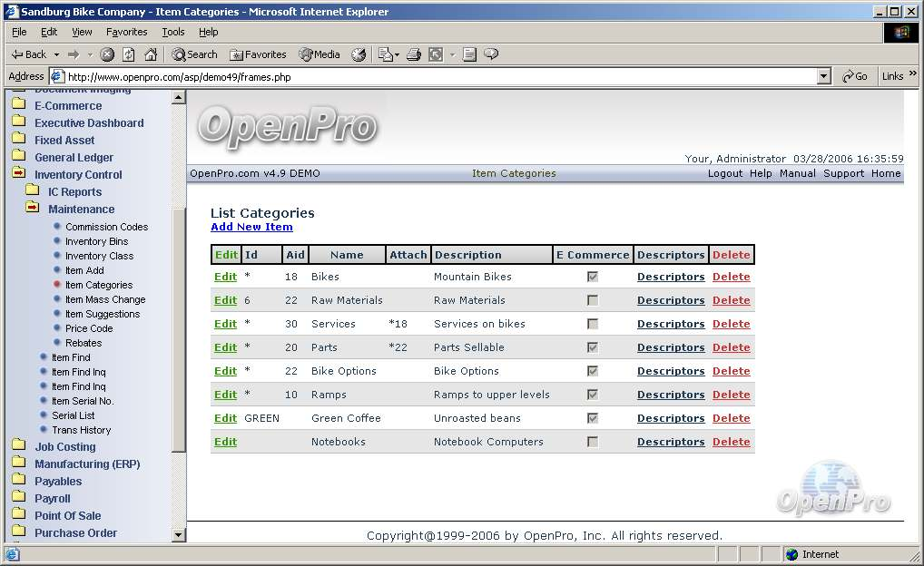Expand the Job Costing folder icon

point(19,445)
